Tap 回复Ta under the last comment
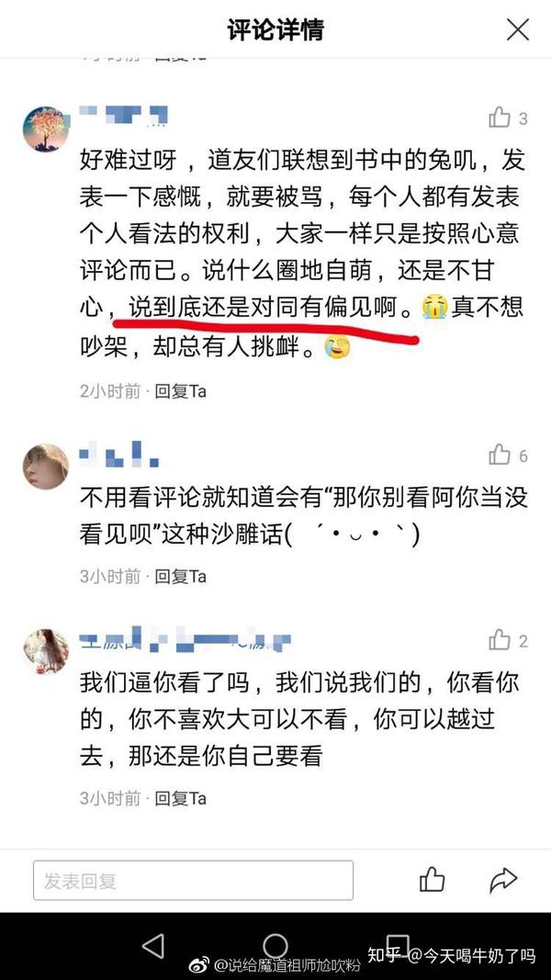This screenshot has height=980, width=551. click(x=181, y=798)
